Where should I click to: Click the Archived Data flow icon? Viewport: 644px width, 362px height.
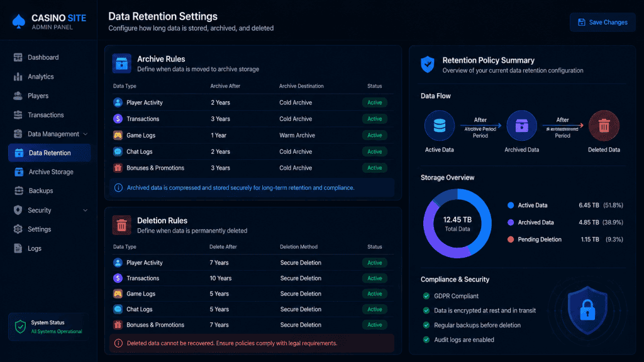tap(521, 126)
